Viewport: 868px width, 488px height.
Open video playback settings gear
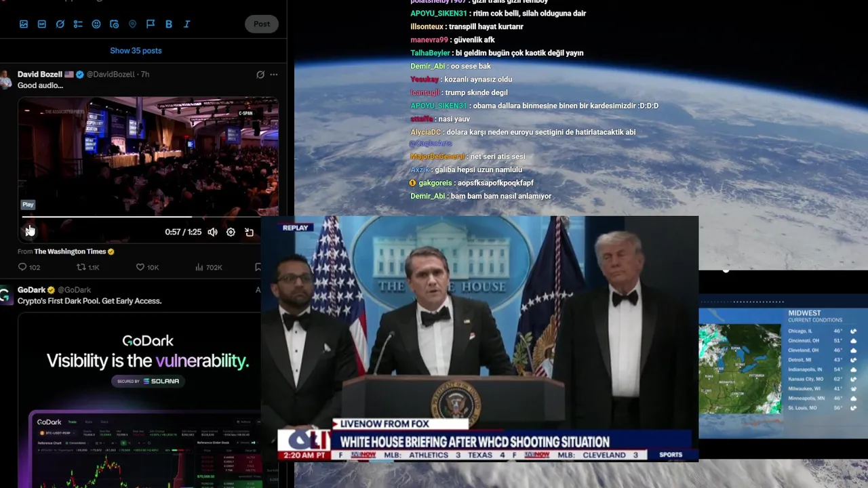click(231, 232)
